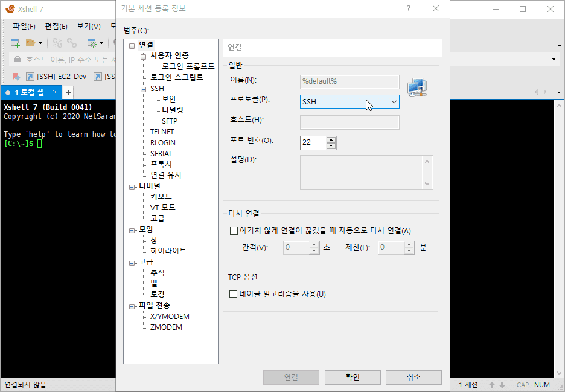Click the red bookmark flag icon
Viewport: 565px width, 392px height.
[16, 77]
